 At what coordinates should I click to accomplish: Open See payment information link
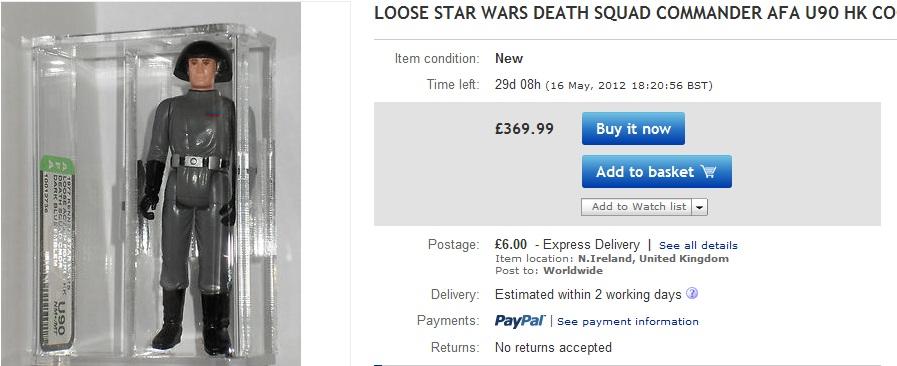coord(628,322)
